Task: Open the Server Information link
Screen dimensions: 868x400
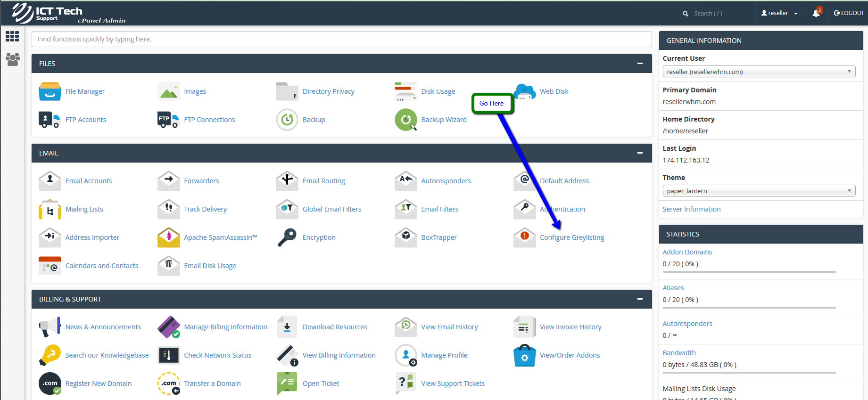Action: [691, 209]
